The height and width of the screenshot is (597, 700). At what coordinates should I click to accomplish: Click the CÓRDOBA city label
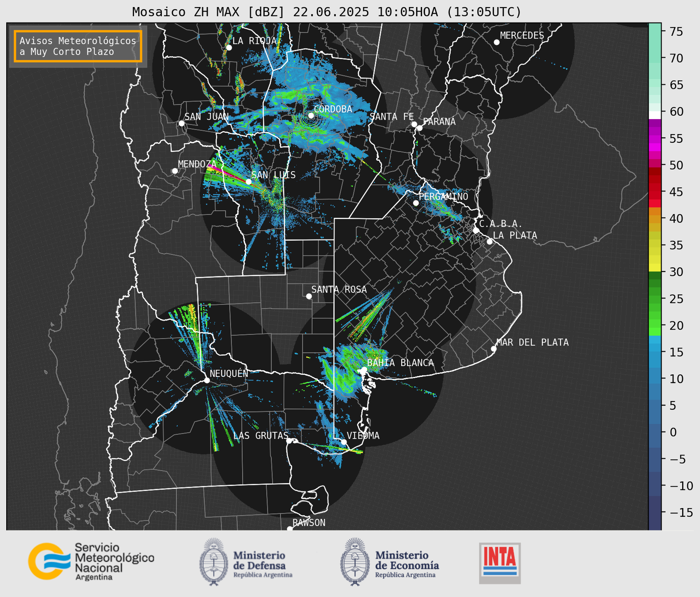point(333,109)
